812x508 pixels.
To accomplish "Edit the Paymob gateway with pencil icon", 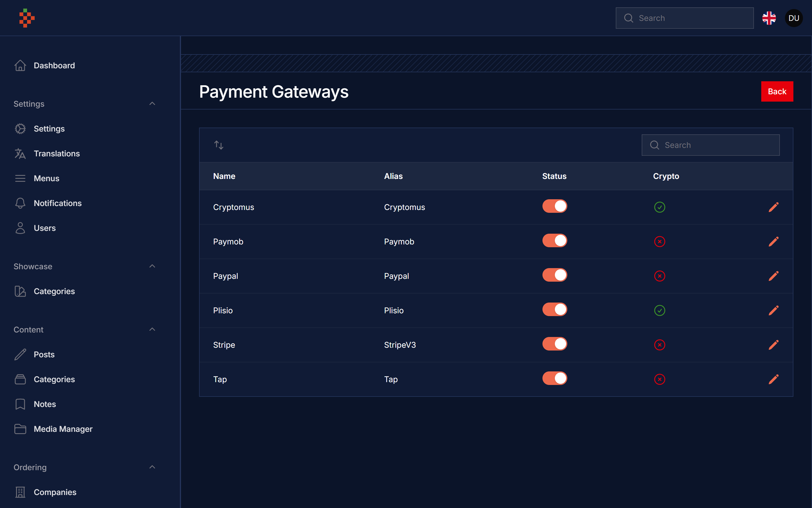I will (773, 242).
